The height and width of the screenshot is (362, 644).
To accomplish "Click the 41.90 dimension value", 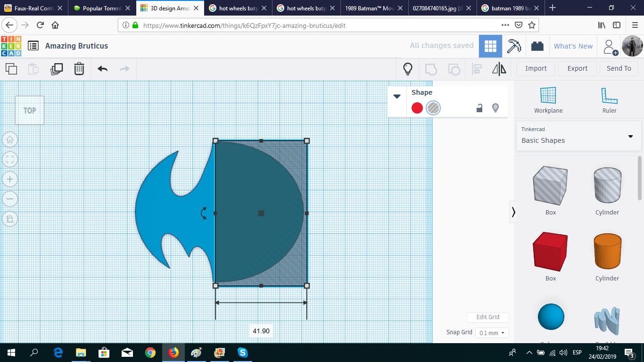I will click(261, 331).
